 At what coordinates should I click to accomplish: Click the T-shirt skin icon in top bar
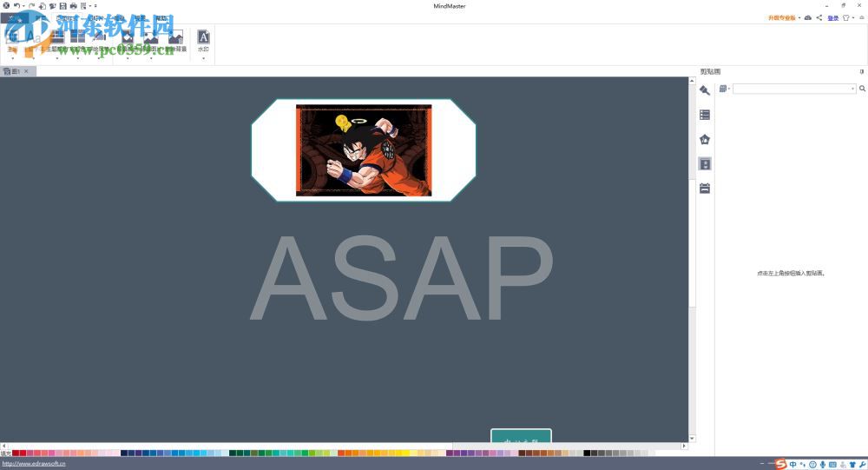845,17
